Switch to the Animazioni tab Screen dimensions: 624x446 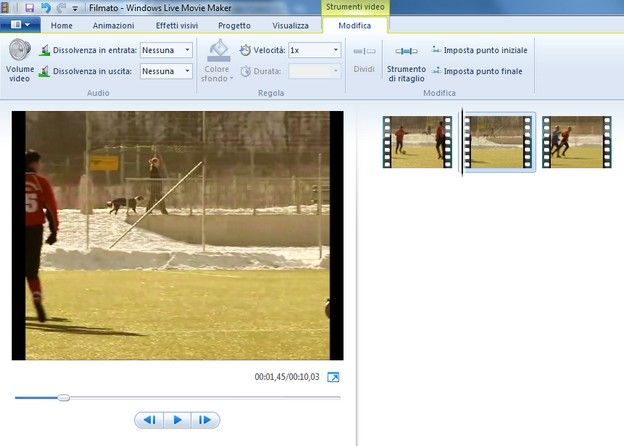pyautogui.click(x=113, y=25)
